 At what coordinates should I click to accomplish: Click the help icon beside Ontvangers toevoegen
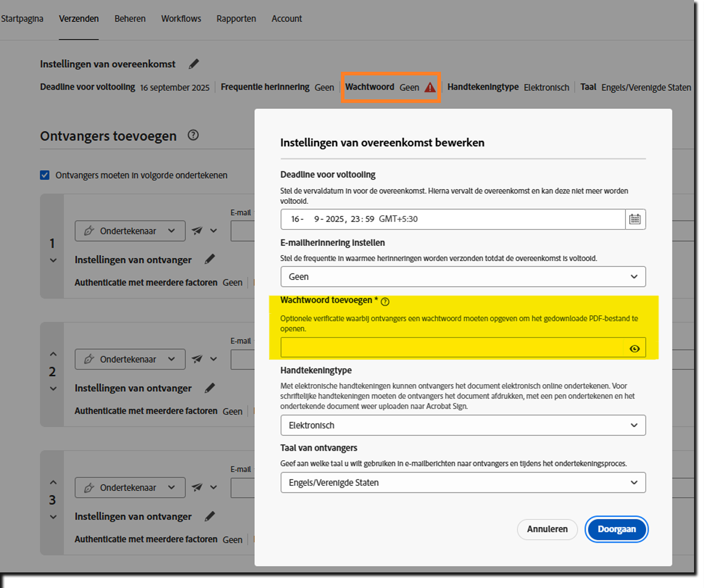(193, 136)
